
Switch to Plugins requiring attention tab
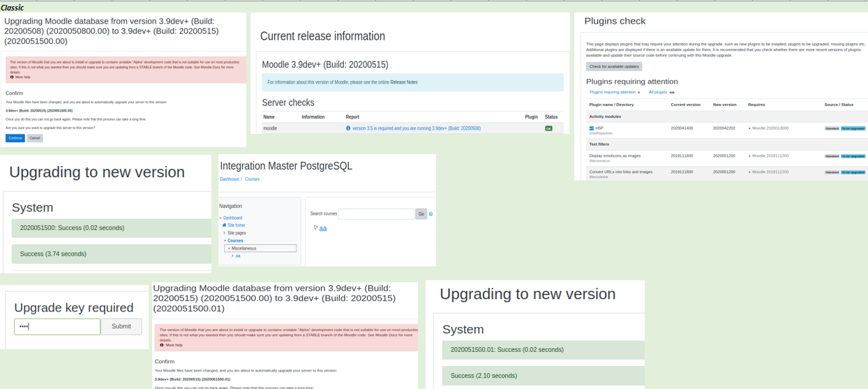point(613,92)
